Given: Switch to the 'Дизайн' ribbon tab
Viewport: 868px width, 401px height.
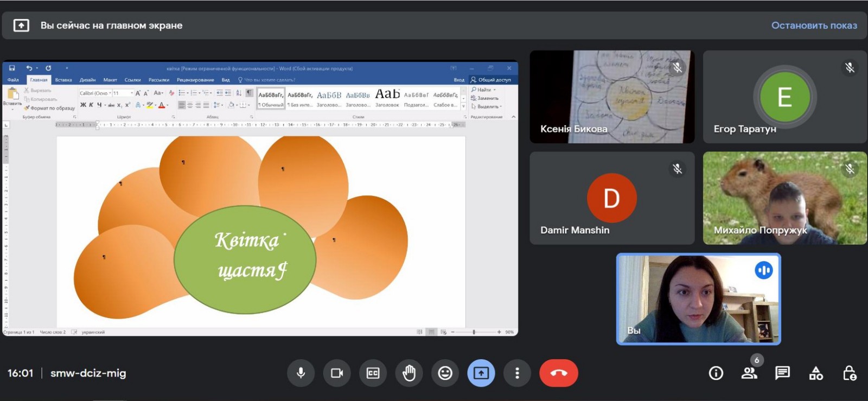Looking at the screenshot, I should 87,80.
